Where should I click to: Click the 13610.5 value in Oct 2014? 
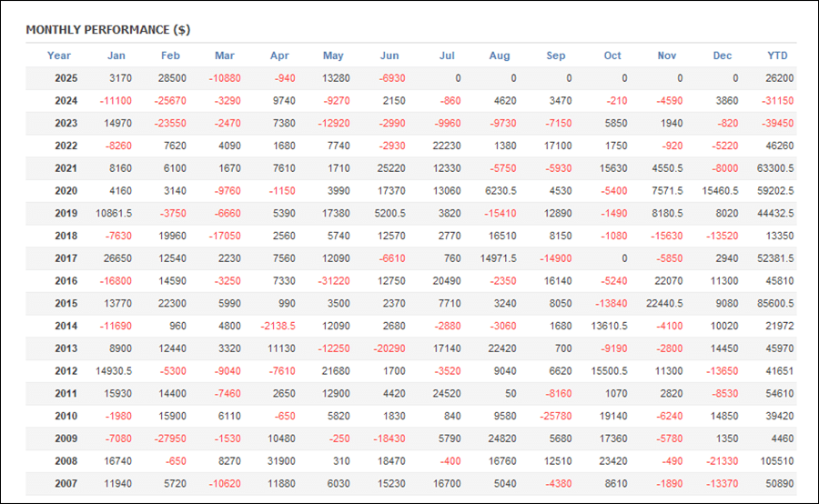tap(609, 326)
